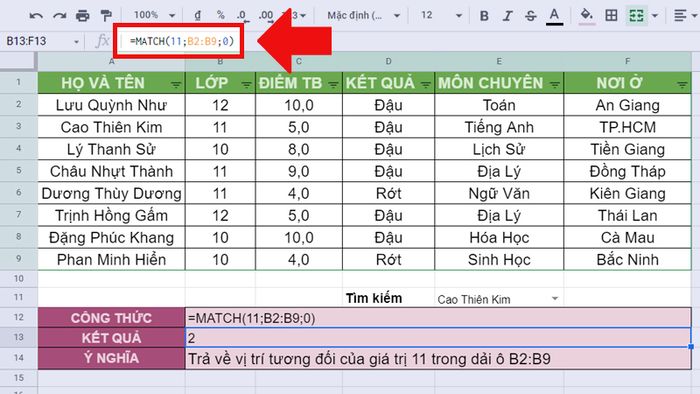The image size is (700, 394).
Task: Undo the last action
Action: pos(36,16)
